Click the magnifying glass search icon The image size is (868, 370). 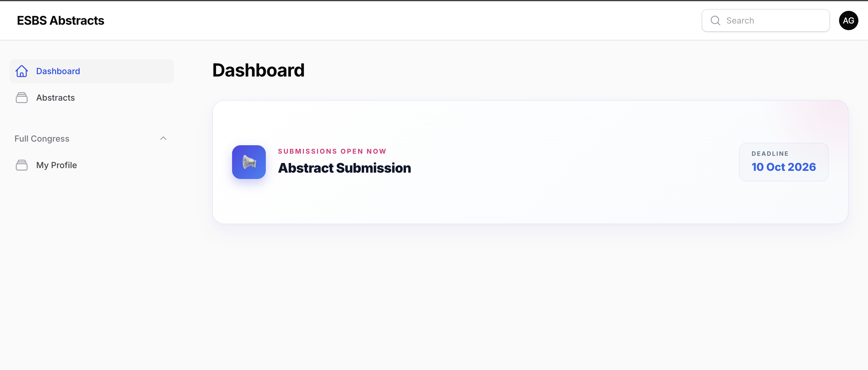click(715, 20)
